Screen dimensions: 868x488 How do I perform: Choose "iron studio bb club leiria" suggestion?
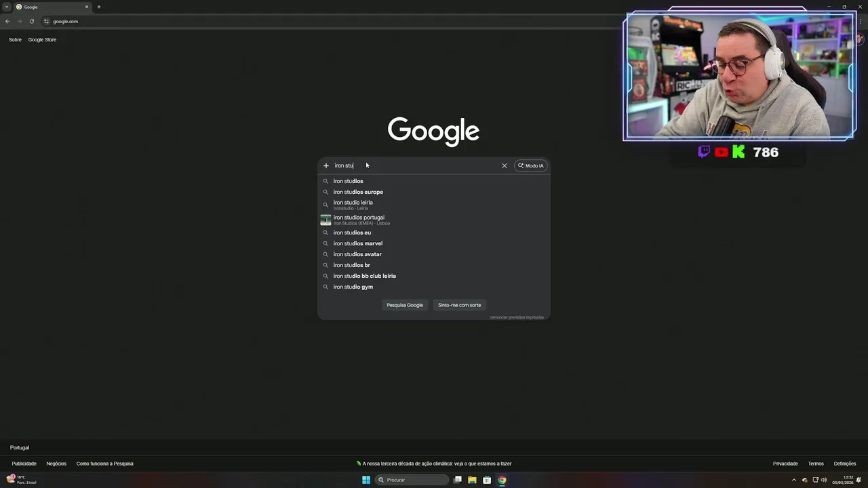pyautogui.click(x=433, y=276)
